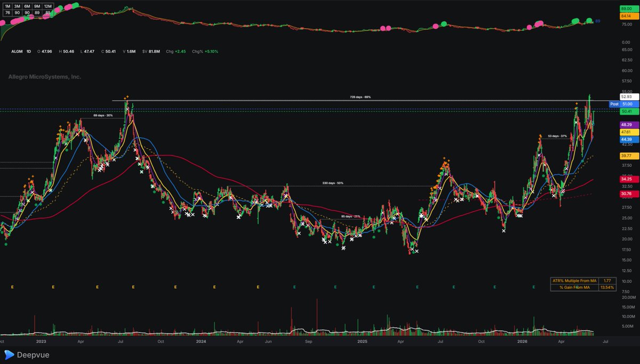Click the open price value 47.96
640x364 pixels.
47,51
